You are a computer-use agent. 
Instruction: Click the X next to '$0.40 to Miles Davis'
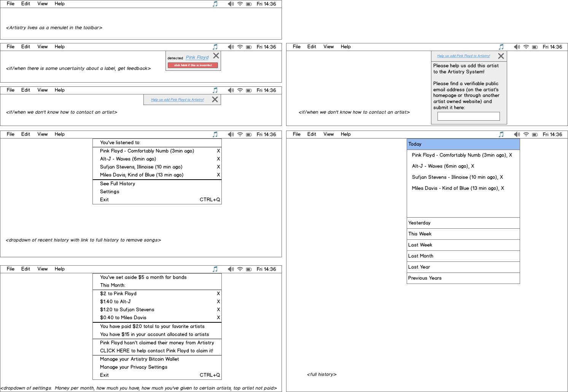[218, 318]
